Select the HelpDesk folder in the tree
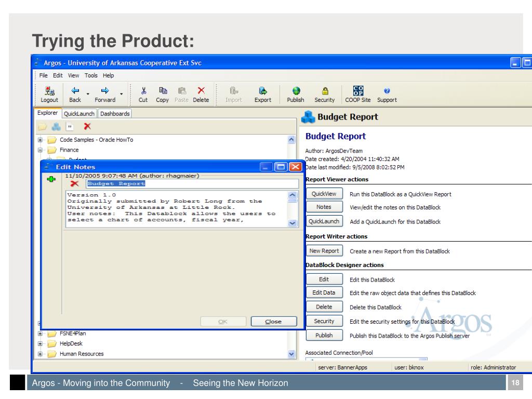 click(71, 344)
